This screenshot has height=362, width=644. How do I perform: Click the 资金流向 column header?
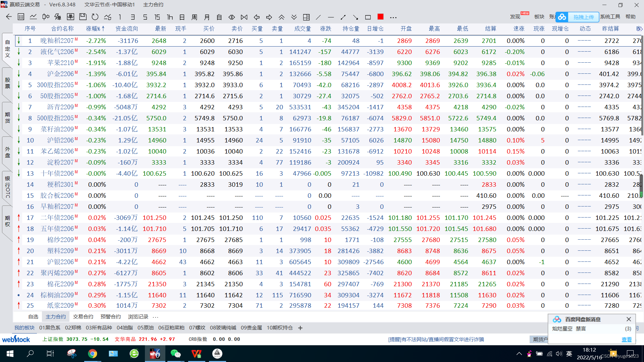pyautogui.click(x=127, y=29)
